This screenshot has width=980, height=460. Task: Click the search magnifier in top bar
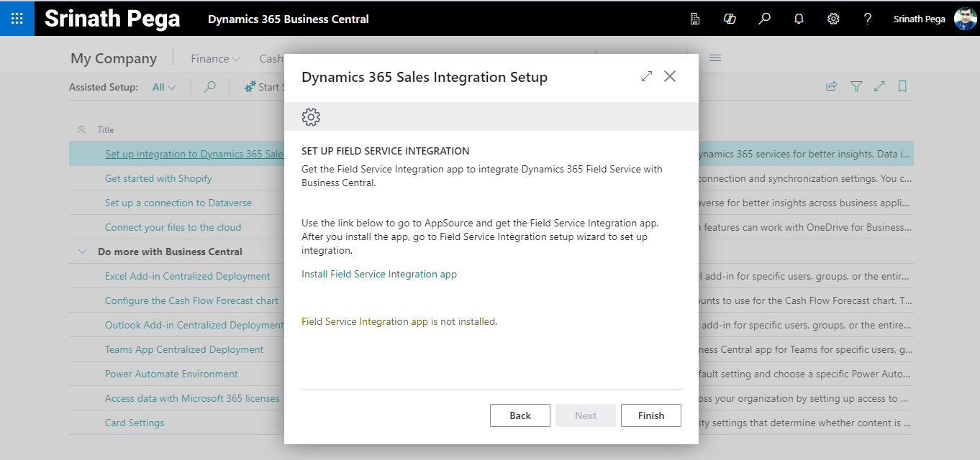click(x=764, y=19)
